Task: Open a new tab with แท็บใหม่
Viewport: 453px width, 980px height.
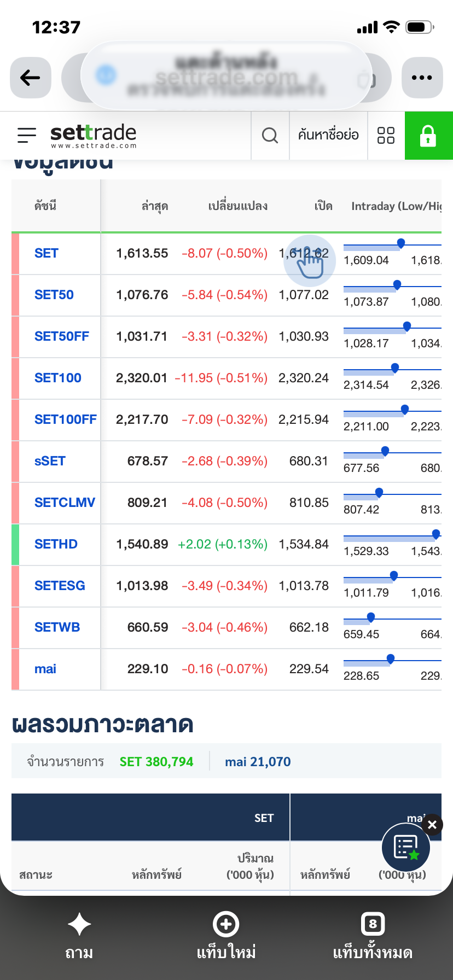Action: click(226, 936)
